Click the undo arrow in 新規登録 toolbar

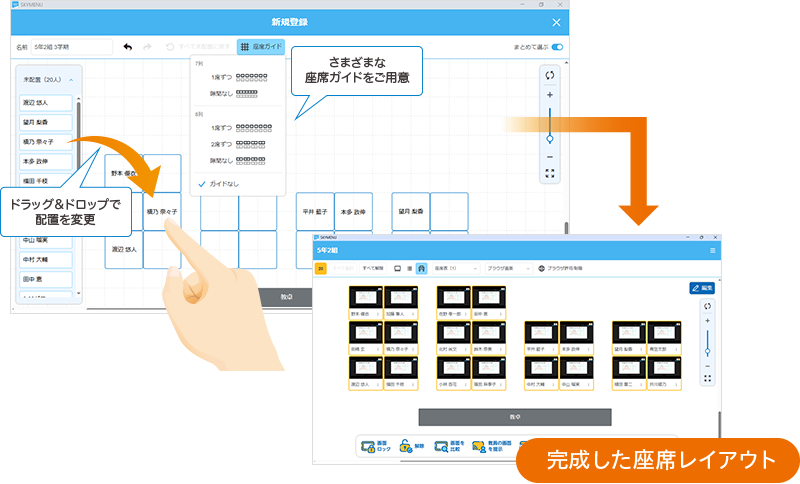tap(128, 47)
